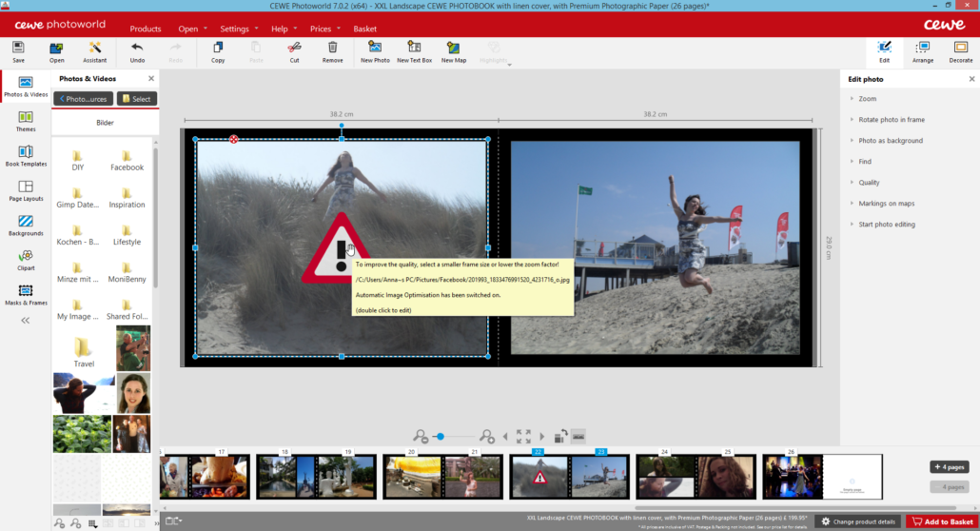Launch the Assistant tool
This screenshot has height=531, width=980.
95,52
